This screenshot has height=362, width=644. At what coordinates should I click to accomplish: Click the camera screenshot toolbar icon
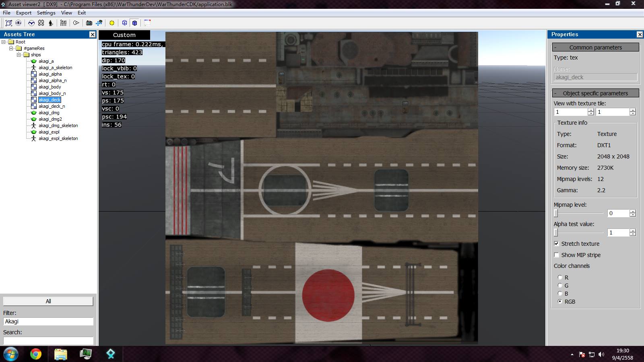tap(89, 23)
